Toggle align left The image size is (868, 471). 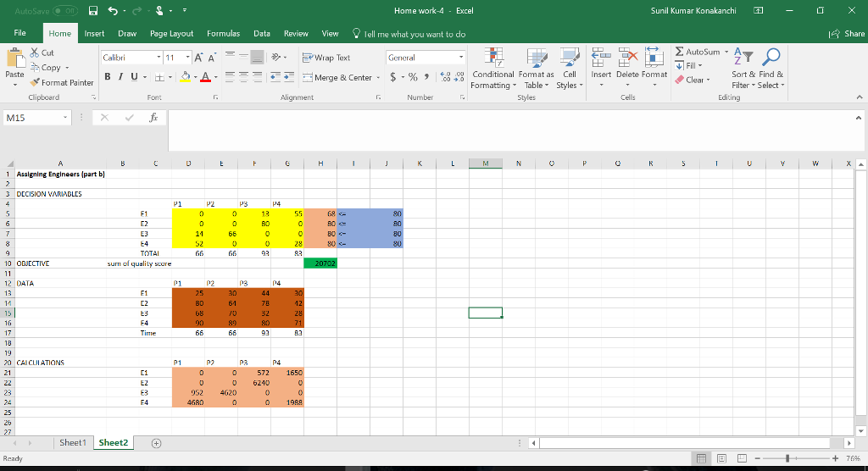point(231,77)
